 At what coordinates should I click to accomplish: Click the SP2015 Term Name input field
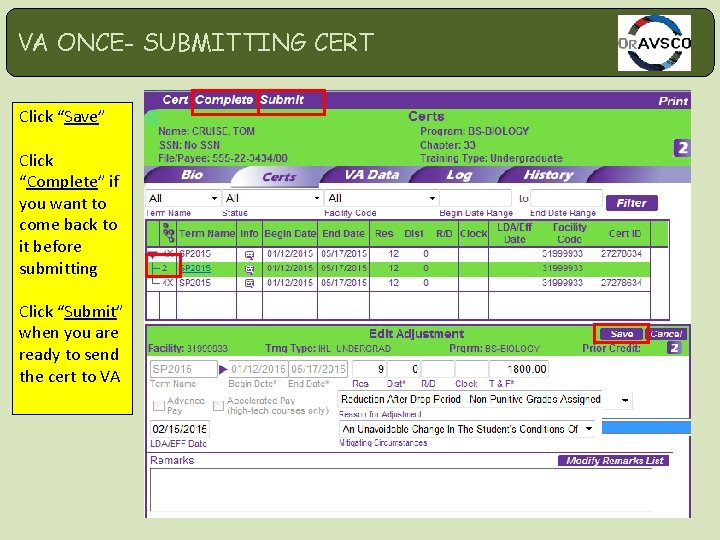pos(184,369)
